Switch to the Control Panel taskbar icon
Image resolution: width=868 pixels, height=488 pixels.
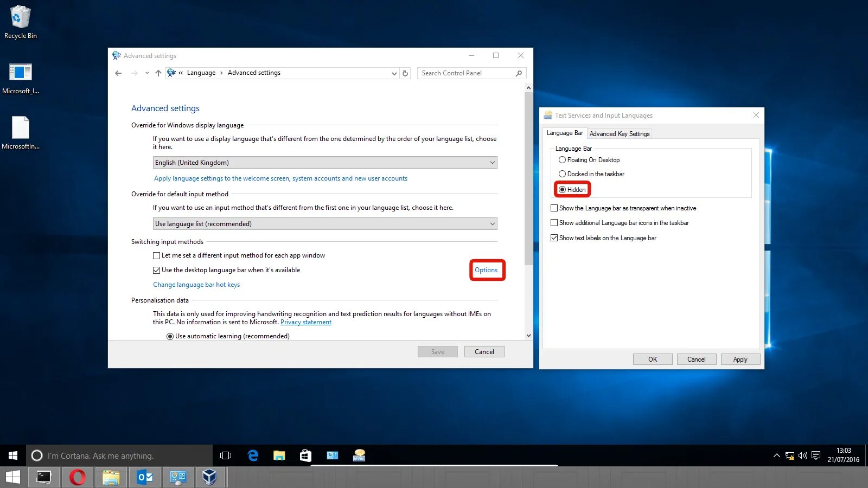(333, 455)
